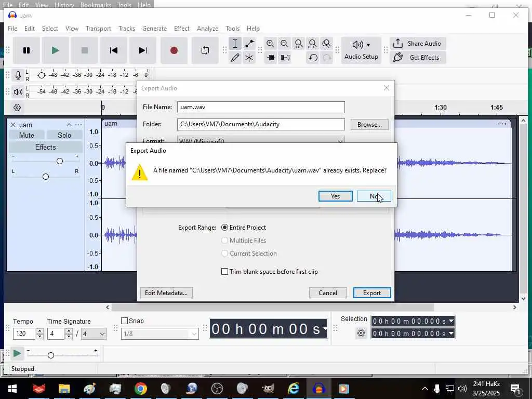Click the Export button
Viewport: 532px width, 399px height.
point(372,293)
